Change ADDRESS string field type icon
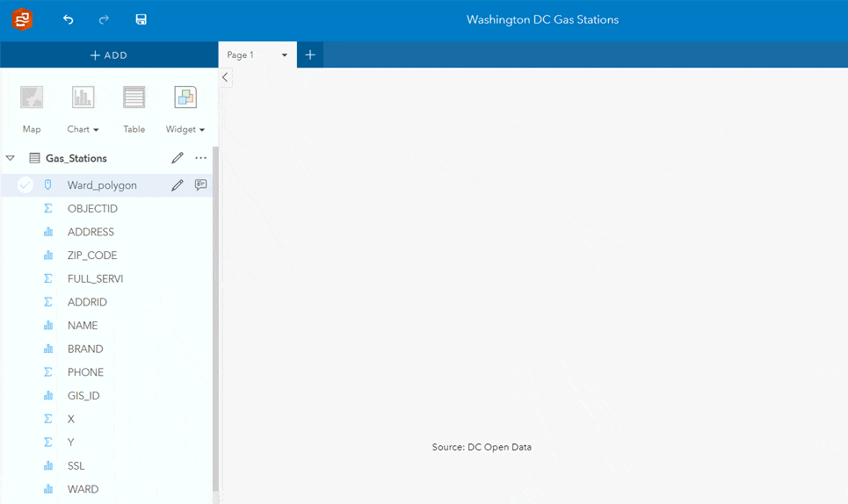The width and height of the screenshot is (848, 504). coord(48,232)
